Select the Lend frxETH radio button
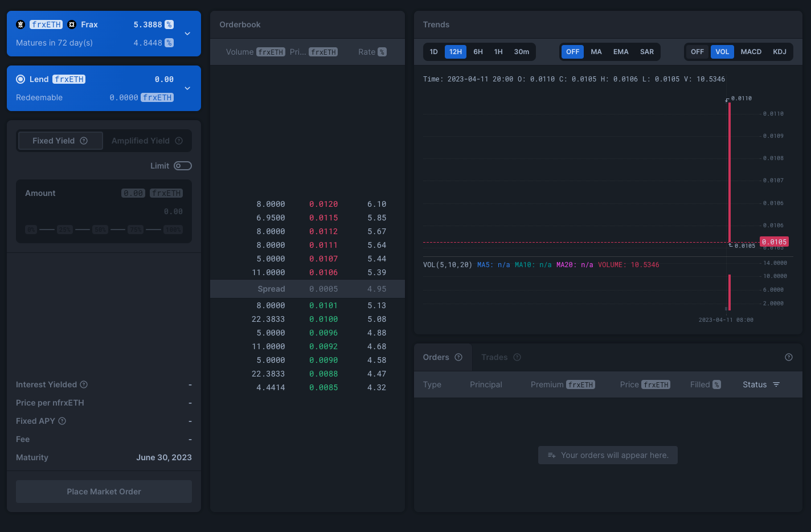Viewport: 811px width, 532px height. [x=21, y=79]
